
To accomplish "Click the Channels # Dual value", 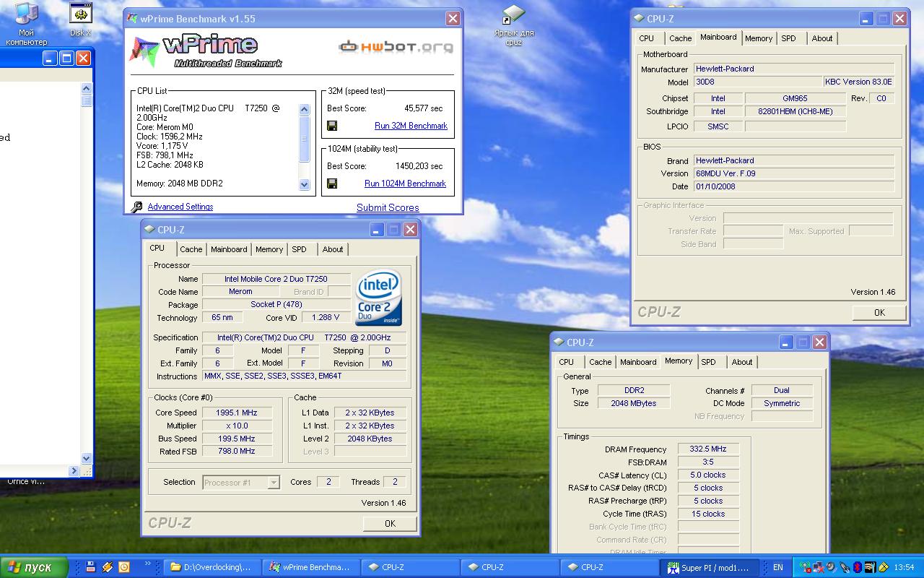I will (x=782, y=390).
